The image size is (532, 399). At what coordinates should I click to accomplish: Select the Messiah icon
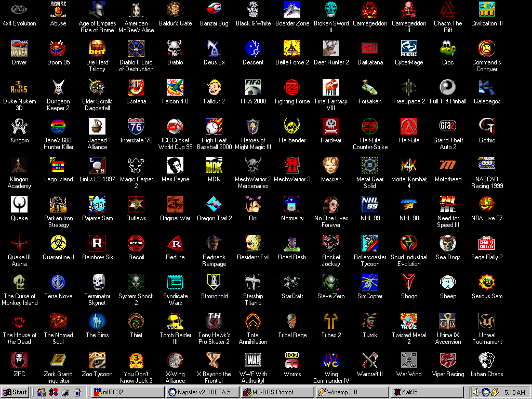coord(331,166)
